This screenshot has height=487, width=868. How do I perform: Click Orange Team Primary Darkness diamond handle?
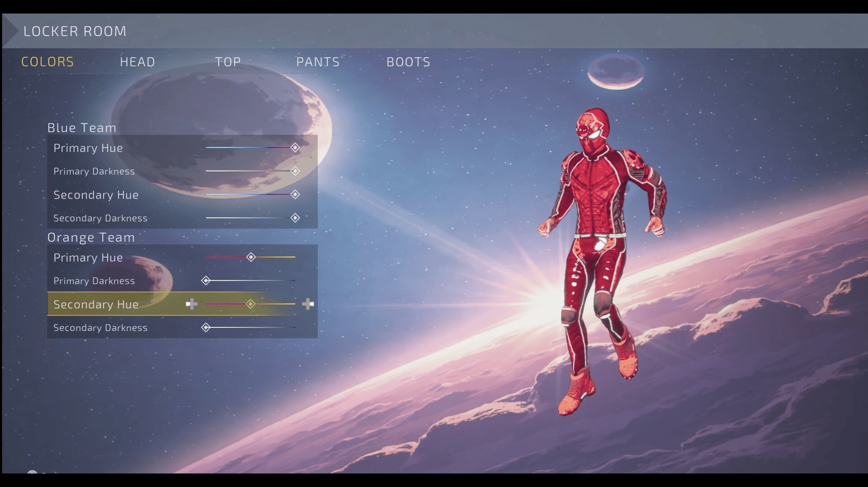[206, 280]
